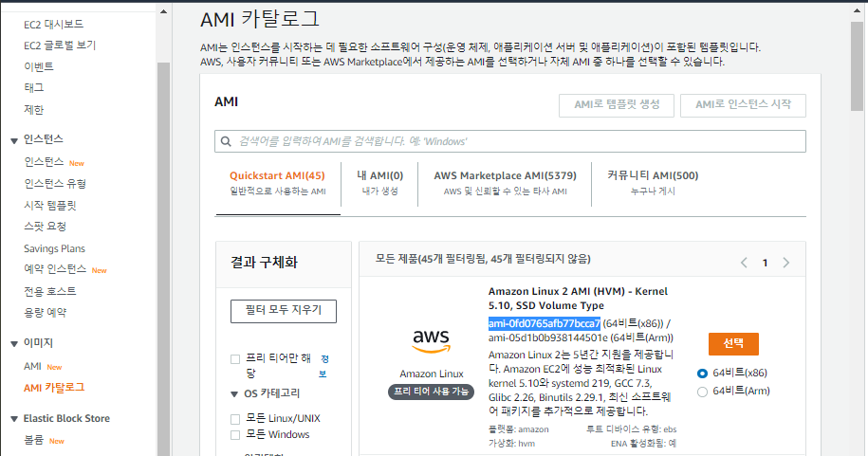Go to next results page arrow
The width and height of the screenshot is (868, 456).
[x=786, y=263]
